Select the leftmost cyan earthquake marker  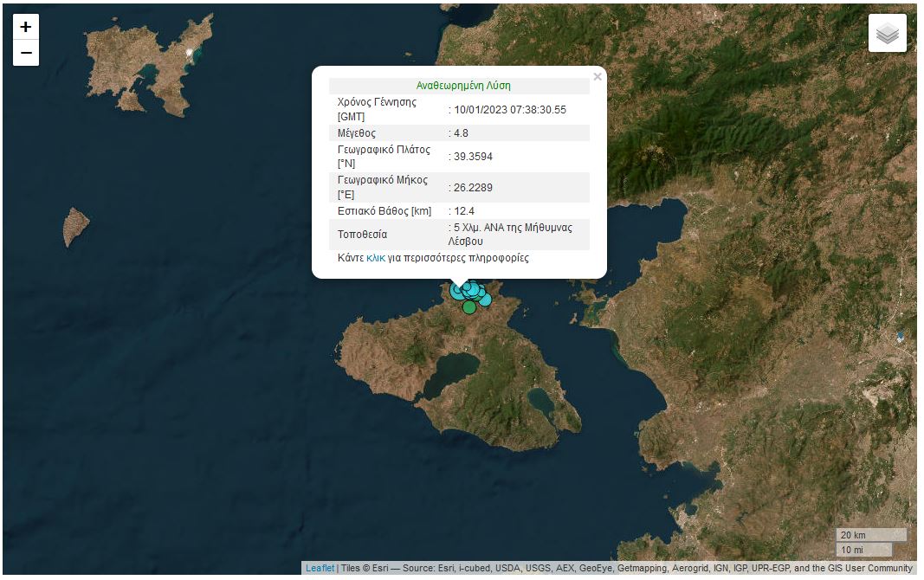pos(456,291)
